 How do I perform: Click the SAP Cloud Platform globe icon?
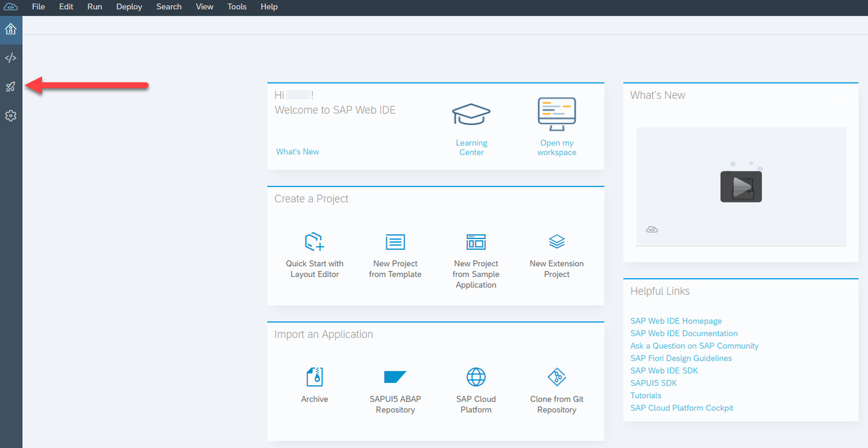point(476,377)
